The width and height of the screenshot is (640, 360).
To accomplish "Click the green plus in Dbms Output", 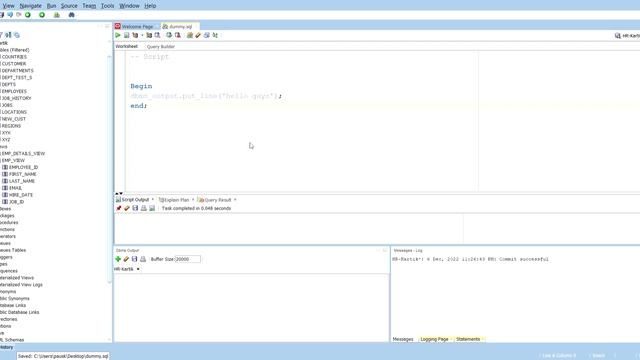I will coord(118,259).
